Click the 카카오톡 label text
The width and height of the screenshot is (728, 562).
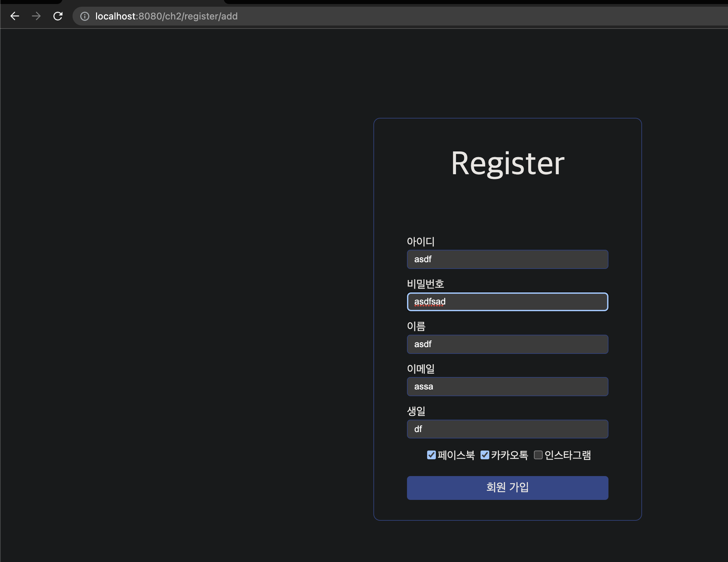pyautogui.click(x=509, y=455)
